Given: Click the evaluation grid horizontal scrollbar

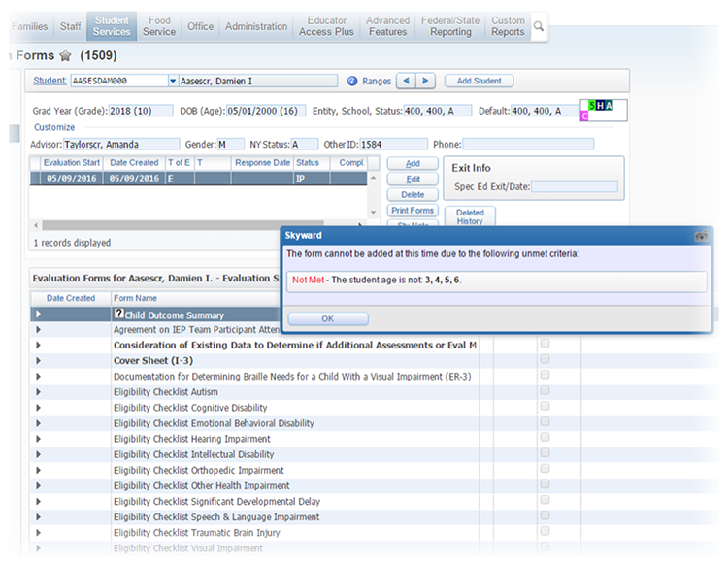Looking at the screenshot, I should (182, 225).
